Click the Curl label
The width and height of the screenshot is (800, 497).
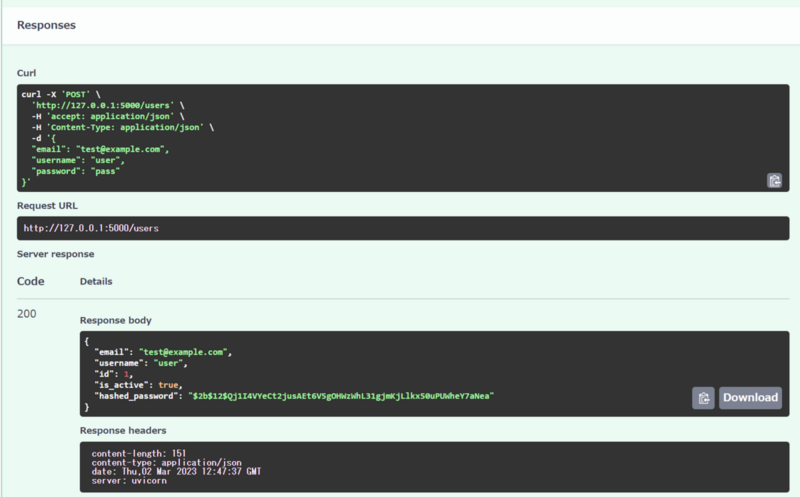pyautogui.click(x=27, y=73)
